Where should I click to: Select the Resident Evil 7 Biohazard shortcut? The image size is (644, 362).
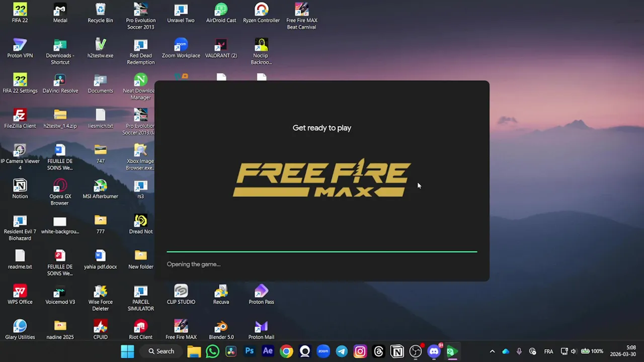point(20,227)
